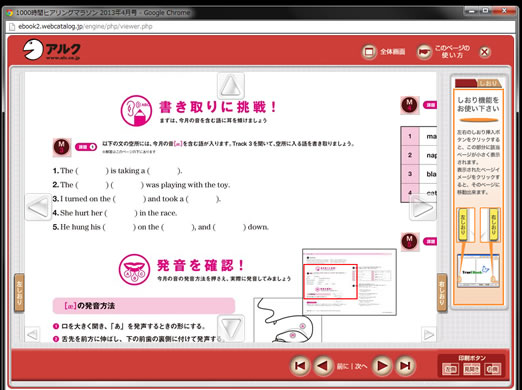Click pink 課題 badge next to M4
The width and height of the screenshot is (522, 390).
pos(430,105)
